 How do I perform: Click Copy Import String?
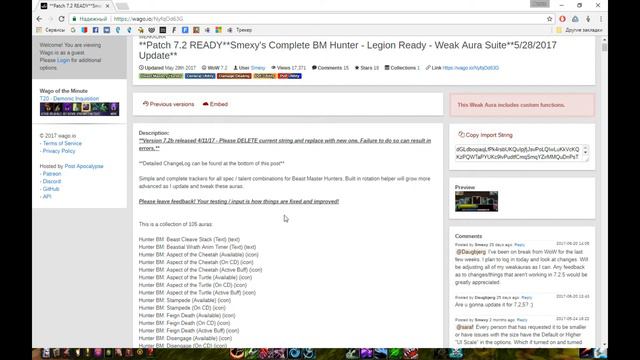tap(485, 135)
